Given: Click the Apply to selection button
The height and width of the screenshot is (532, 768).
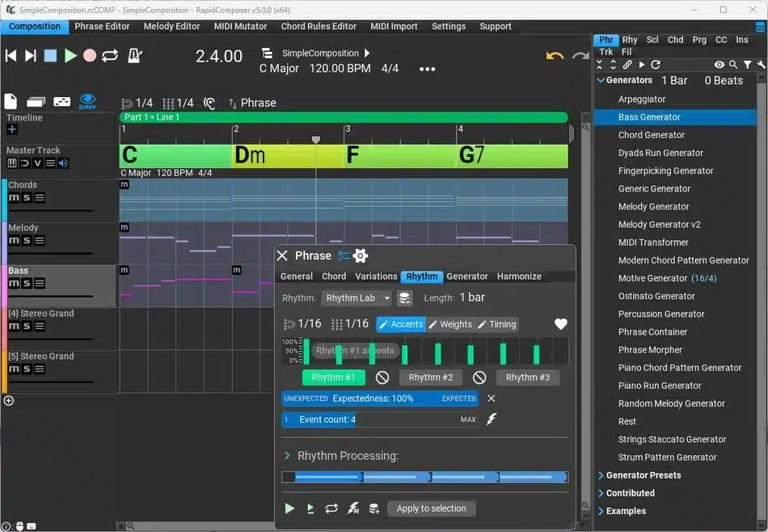Looking at the screenshot, I should 431,509.
